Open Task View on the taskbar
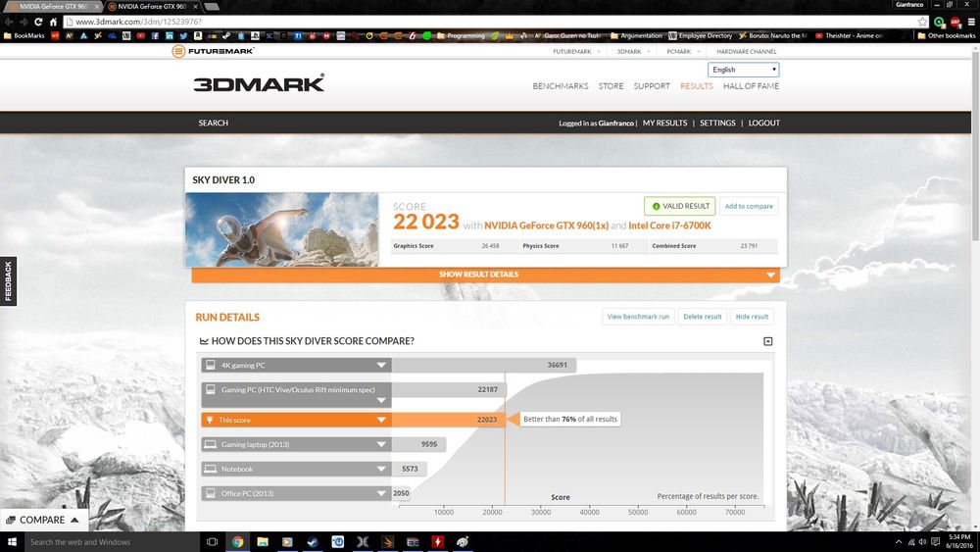The image size is (980, 552). 212,541
